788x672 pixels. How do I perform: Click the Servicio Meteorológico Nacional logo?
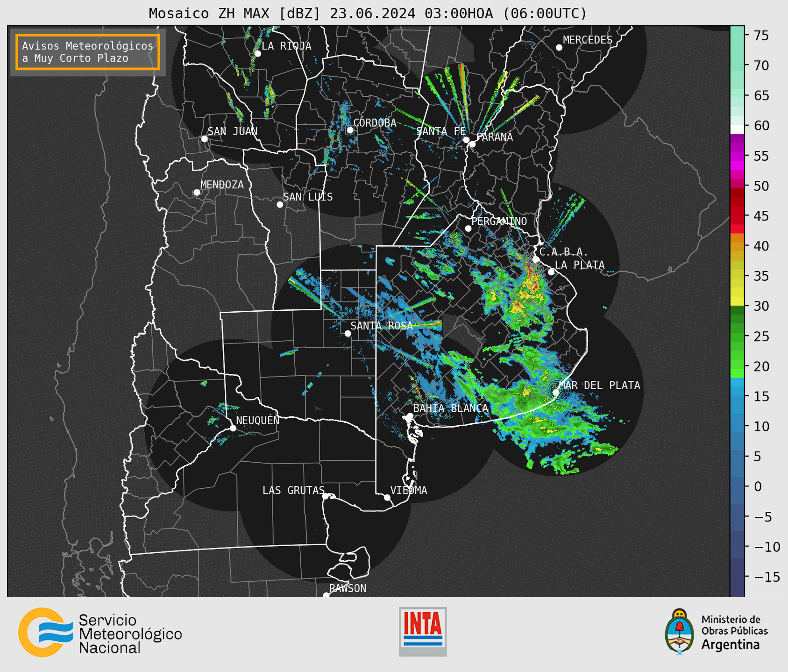click(100, 632)
